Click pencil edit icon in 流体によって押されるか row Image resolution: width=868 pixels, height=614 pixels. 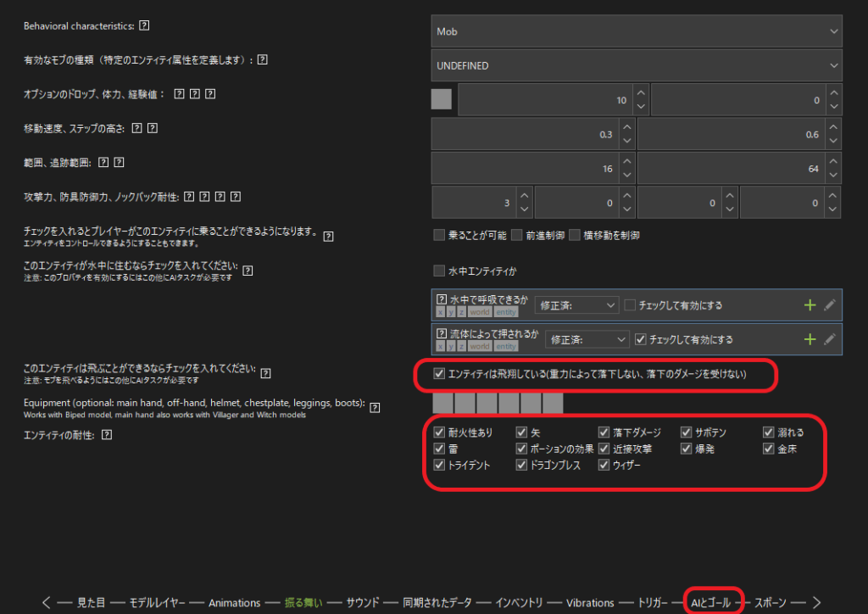coord(830,339)
